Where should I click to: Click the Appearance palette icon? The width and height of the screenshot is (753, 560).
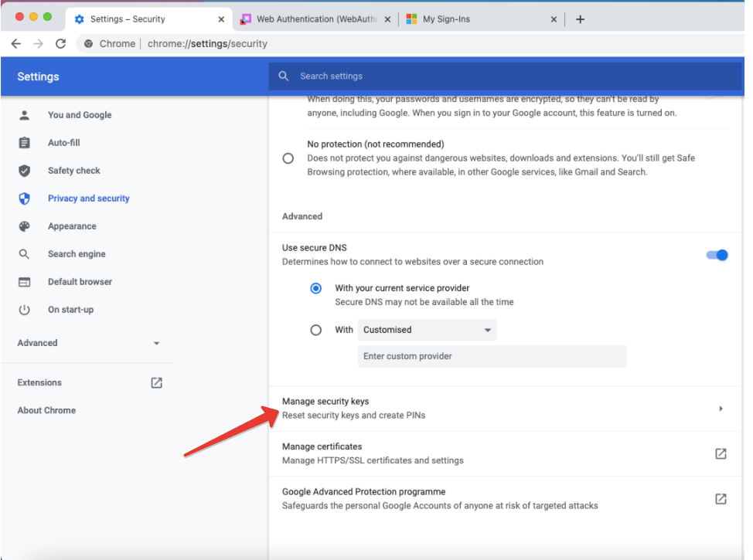[x=25, y=226]
